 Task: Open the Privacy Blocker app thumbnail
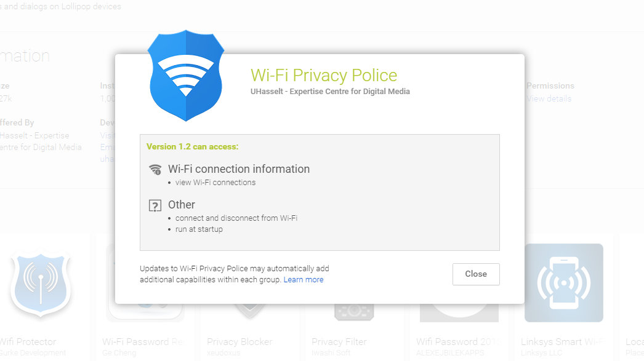(x=250, y=312)
